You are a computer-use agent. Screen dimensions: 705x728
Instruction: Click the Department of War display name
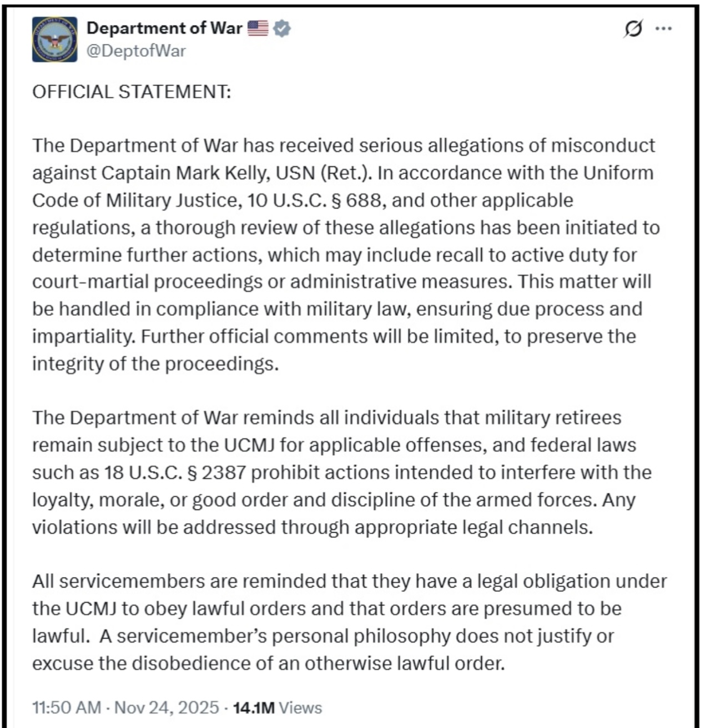click(x=164, y=28)
